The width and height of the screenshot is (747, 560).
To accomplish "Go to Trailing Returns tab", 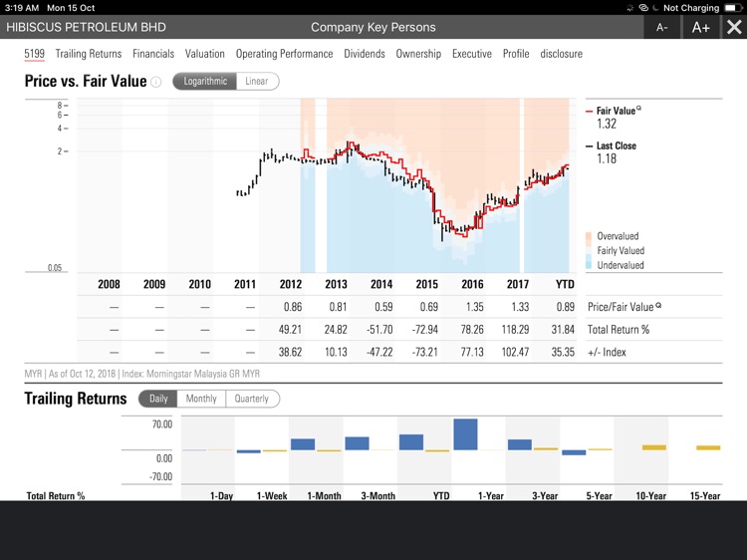I will 89,54.
